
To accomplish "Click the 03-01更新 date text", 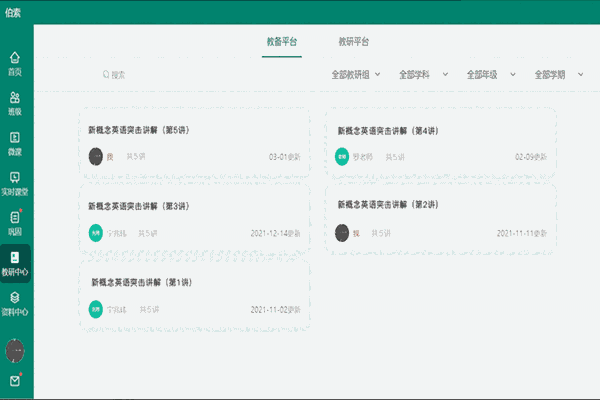I will tap(285, 157).
